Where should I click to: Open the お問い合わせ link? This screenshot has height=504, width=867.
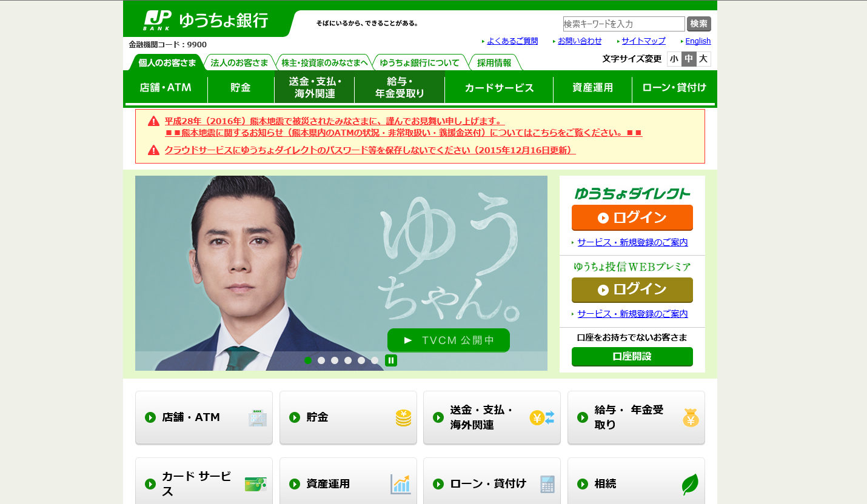click(x=580, y=41)
